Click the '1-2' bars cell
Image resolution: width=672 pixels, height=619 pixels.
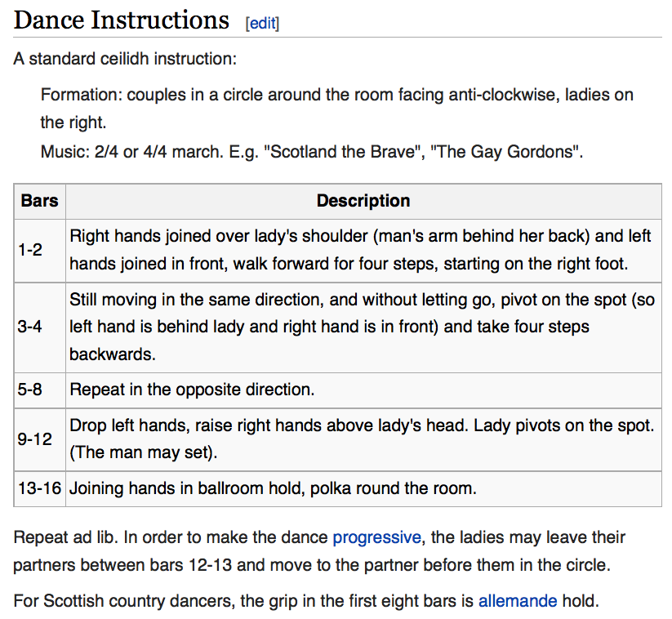(40, 251)
